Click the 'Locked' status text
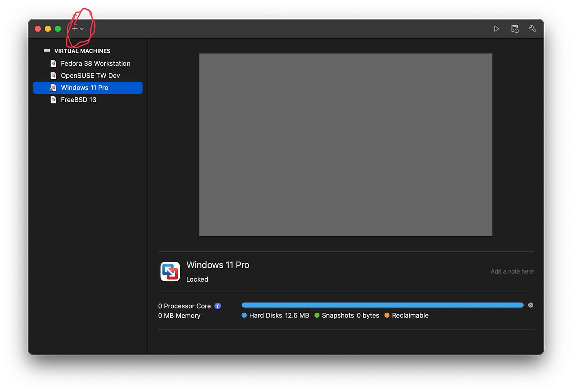The image size is (572, 392). (x=197, y=280)
